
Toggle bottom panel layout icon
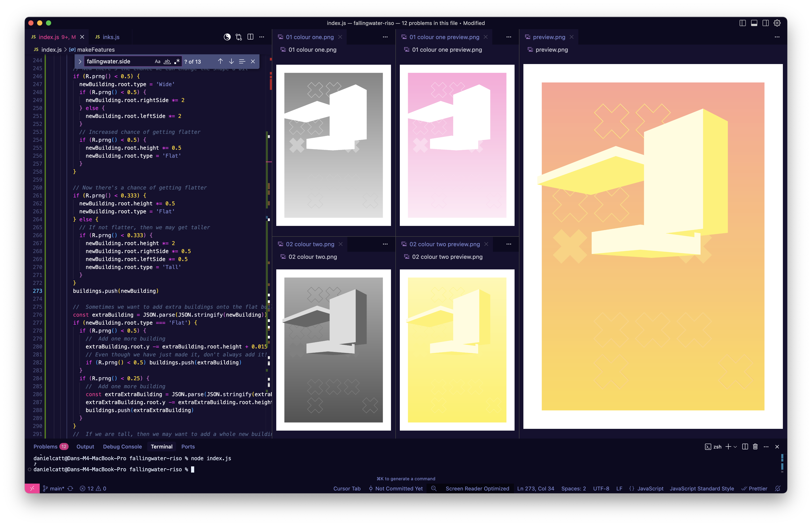pos(754,23)
